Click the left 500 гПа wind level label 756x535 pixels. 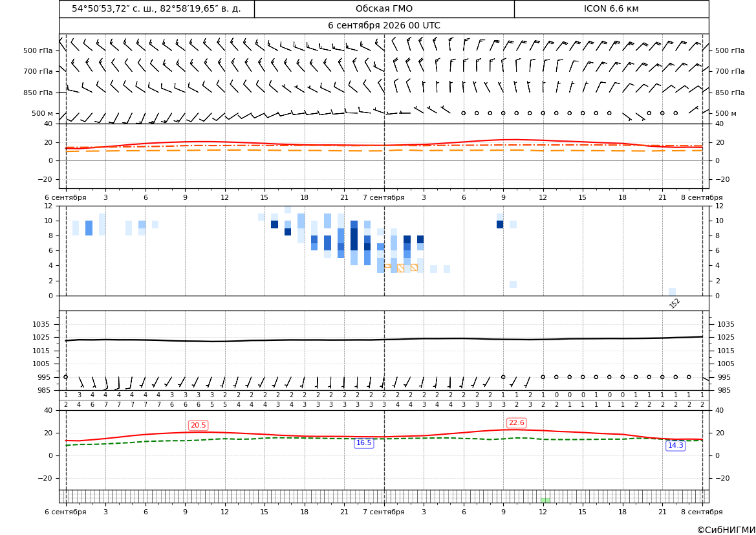pyautogui.click(x=38, y=50)
